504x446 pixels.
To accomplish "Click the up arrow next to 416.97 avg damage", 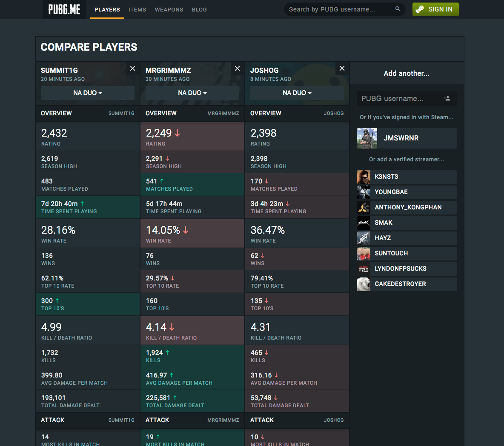I will (x=171, y=375).
